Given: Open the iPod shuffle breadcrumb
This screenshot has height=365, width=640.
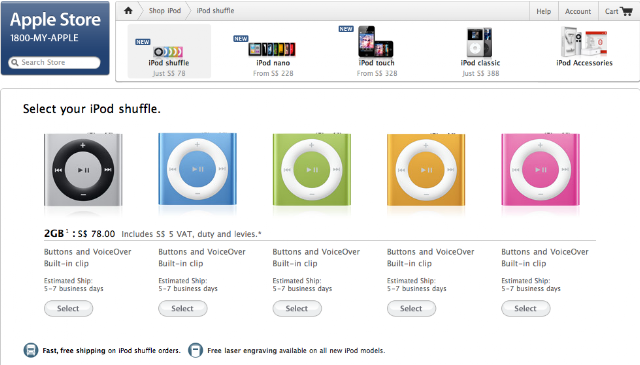Looking at the screenshot, I should (x=215, y=11).
